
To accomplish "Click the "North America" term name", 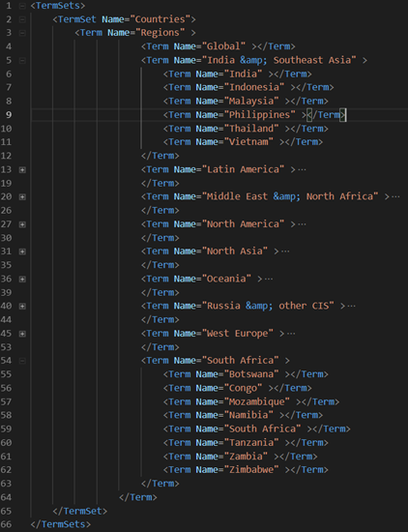I will click(x=243, y=224).
